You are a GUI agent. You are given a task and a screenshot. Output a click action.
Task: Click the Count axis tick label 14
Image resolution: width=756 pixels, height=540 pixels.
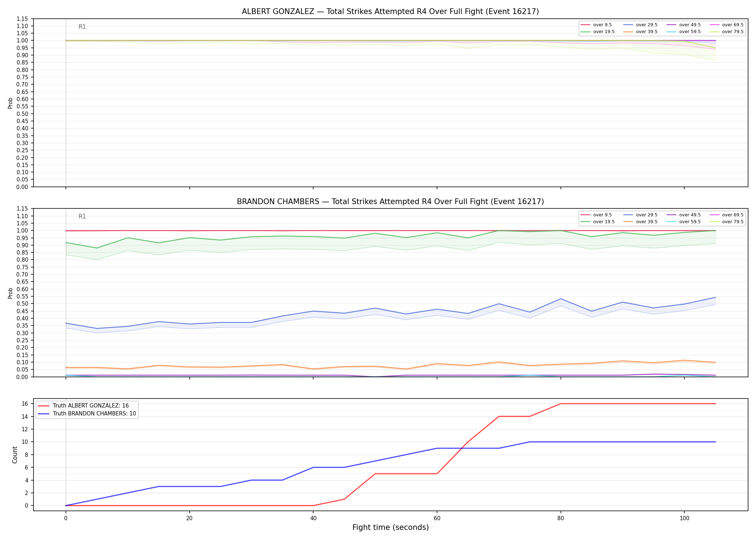(x=24, y=417)
